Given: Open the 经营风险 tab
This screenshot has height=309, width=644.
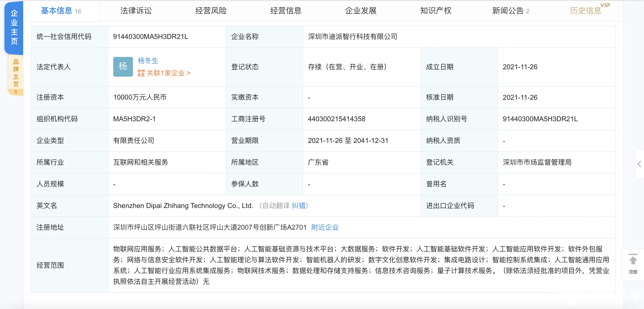Looking at the screenshot, I should pyautogui.click(x=211, y=11).
